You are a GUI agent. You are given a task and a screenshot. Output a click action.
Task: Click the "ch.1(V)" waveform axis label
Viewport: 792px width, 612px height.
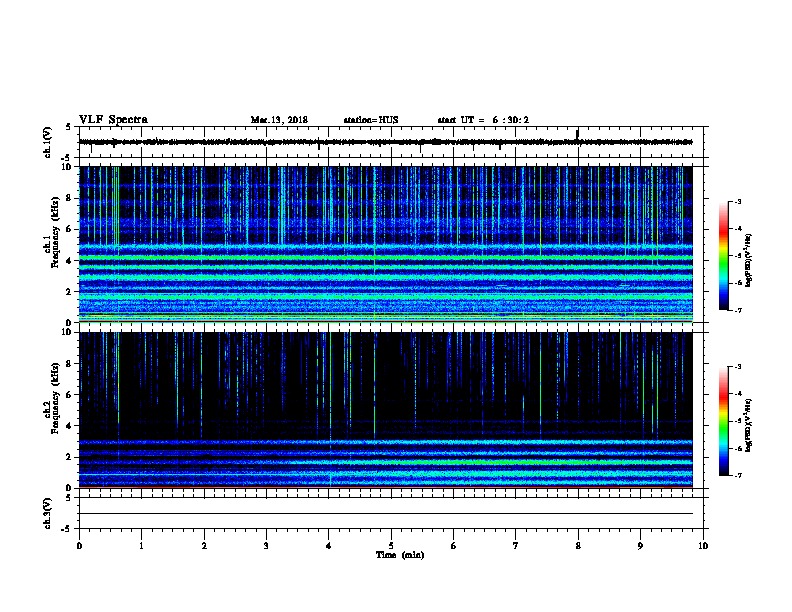pos(47,142)
